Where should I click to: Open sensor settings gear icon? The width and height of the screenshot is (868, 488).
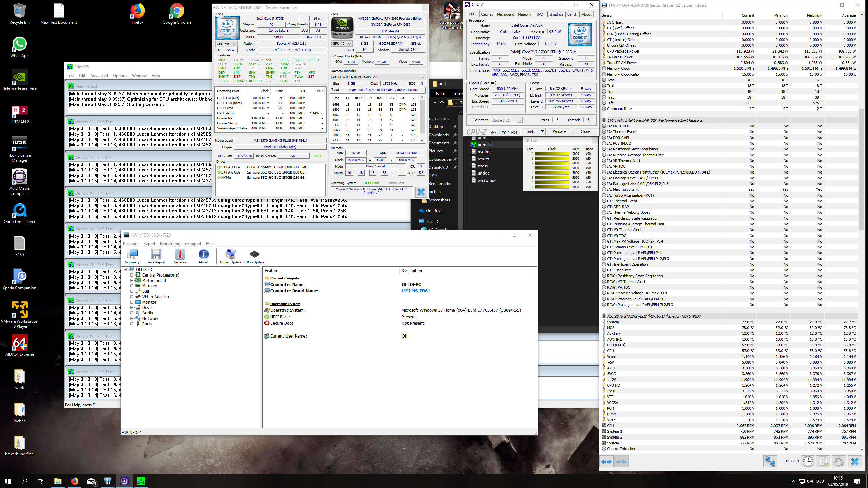(x=839, y=462)
